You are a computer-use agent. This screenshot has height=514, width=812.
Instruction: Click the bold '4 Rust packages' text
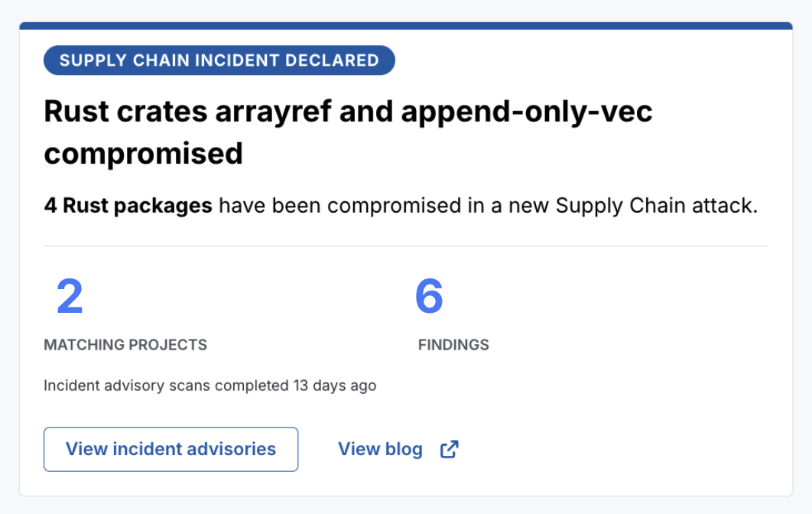[x=128, y=206]
